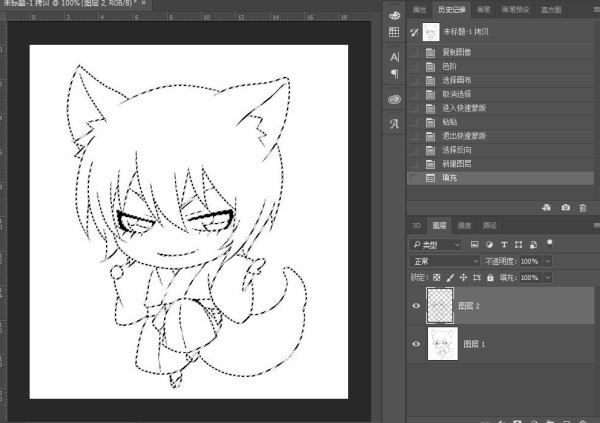The image size is (600, 423).
Task: Click the lock transparent pixels icon
Action: [435, 277]
